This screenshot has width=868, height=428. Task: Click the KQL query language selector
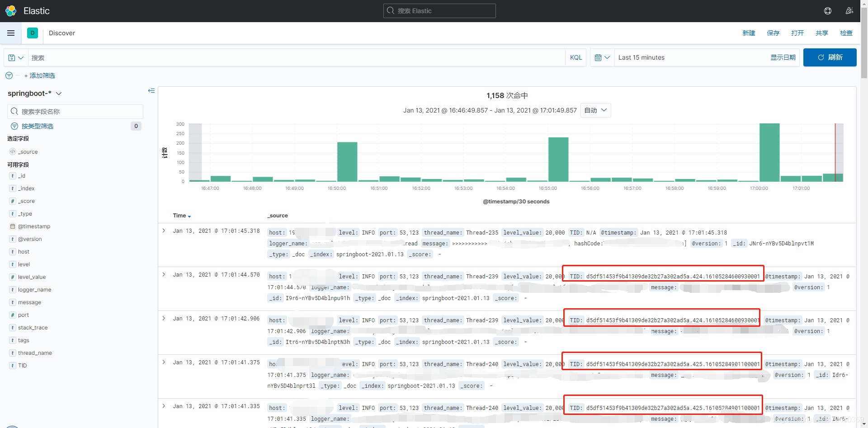(x=576, y=57)
